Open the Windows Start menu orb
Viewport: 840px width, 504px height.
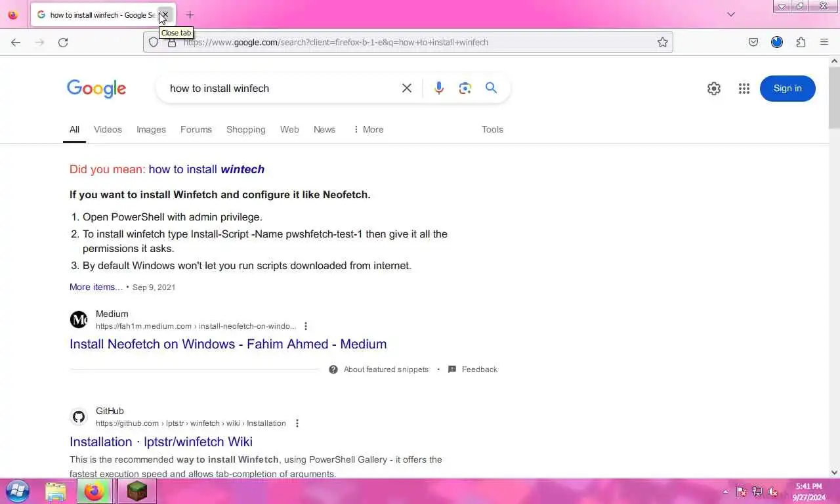pos(18,491)
